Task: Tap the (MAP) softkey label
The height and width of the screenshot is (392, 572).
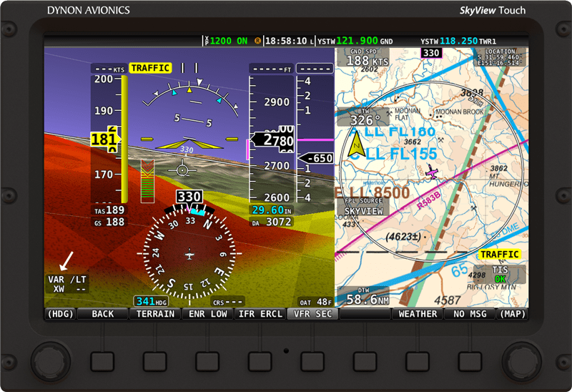Action: pyautogui.click(x=513, y=314)
